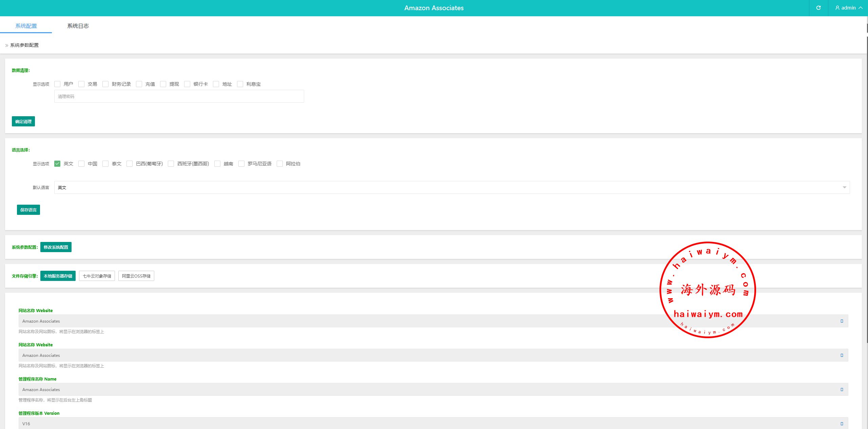Choose 阿里云OSS存储 storage engine
The width and height of the screenshot is (868, 429).
[x=136, y=276]
